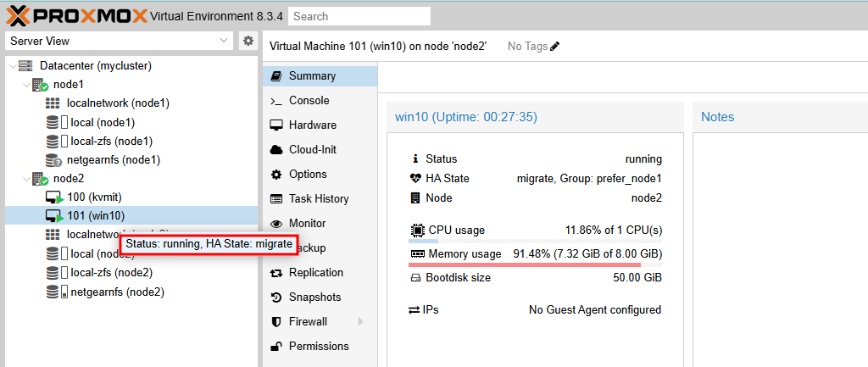This screenshot has width=868, height=367.
Task: Select localnetwork (node1) grid icon
Action: pos(53,103)
